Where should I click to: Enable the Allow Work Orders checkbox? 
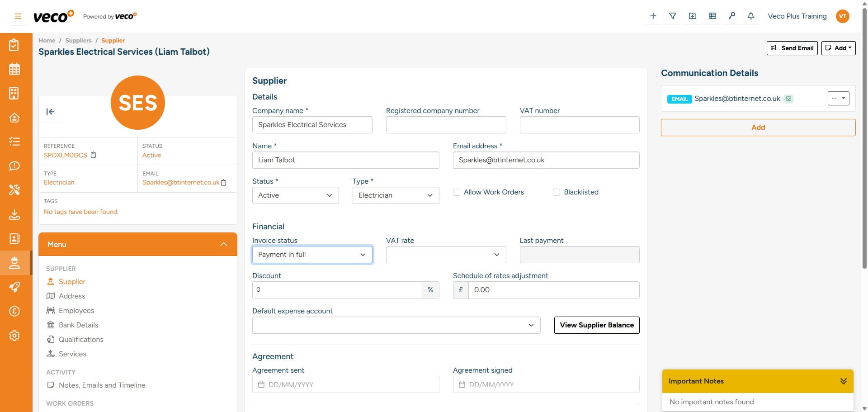tap(456, 192)
